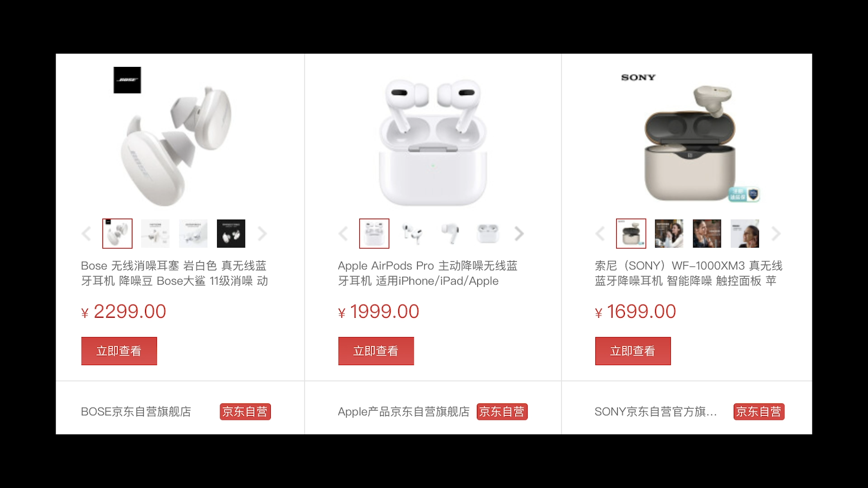This screenshot has height=488, width=868.
Task: Select the second Bose earbuds thumbnail
Action: point(155,234)
